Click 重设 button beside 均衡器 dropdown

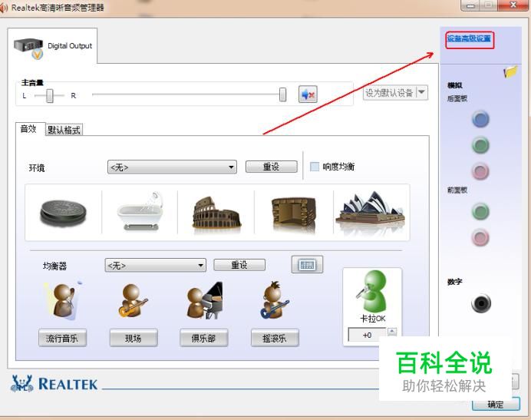(x=239, y=265)
